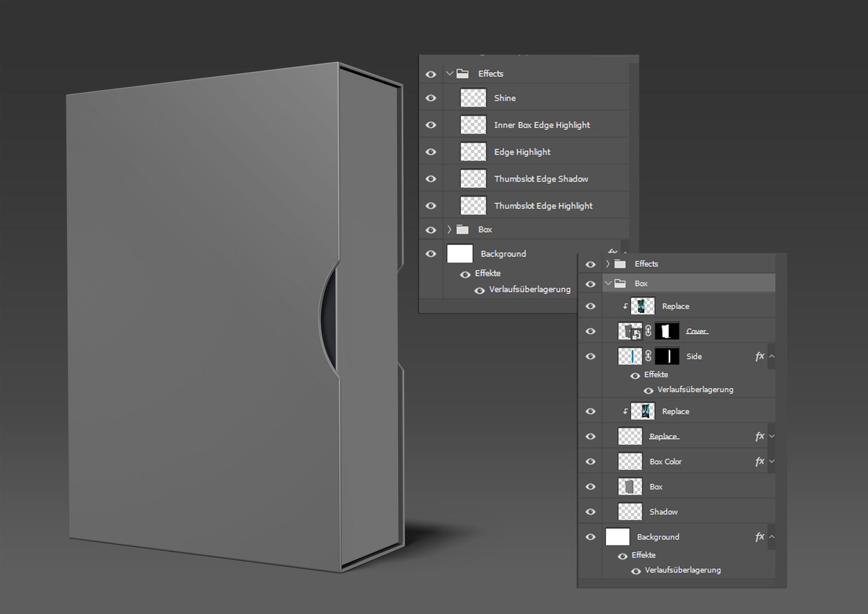Viewport: 868px width, 614px height.
Task: Select the Side layer name
Action: coord(694,356)
